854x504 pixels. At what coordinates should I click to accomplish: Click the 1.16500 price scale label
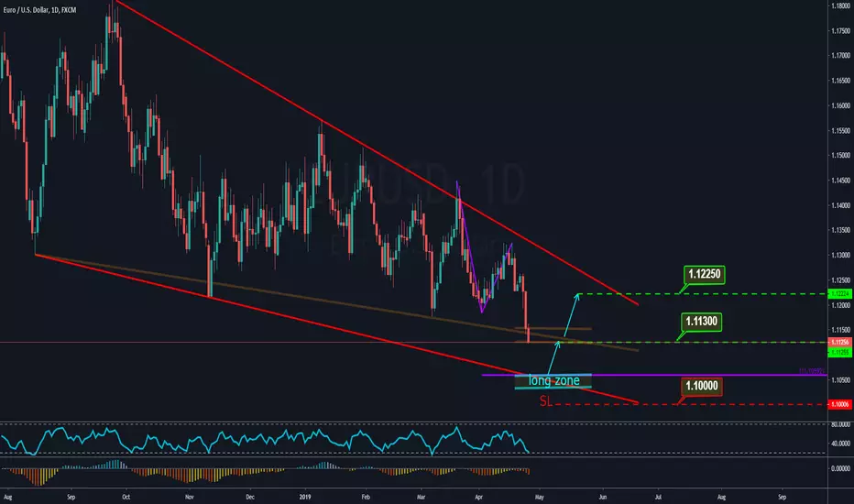pyautogui.click(x=840, y=81)
